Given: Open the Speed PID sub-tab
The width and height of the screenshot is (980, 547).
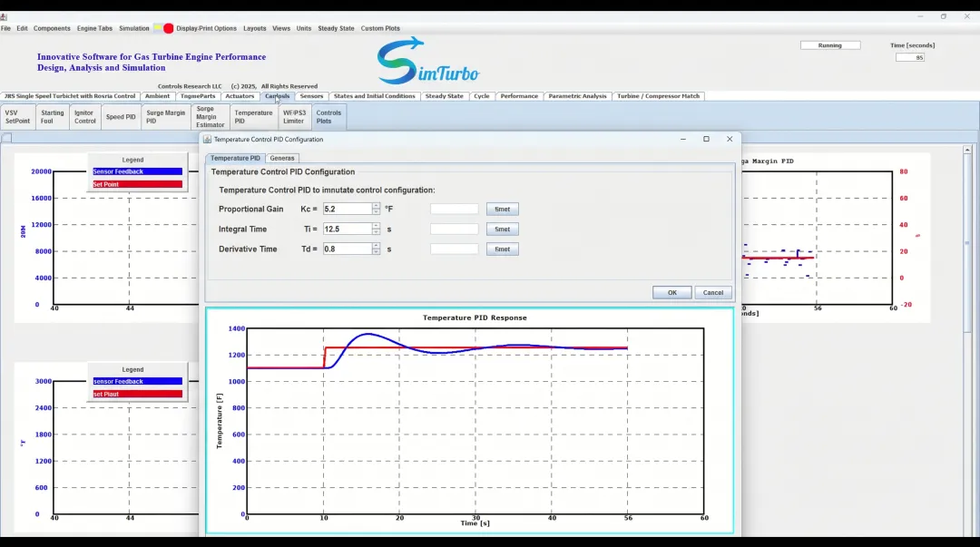Looking at the screenshot, I should pos(121,117).
